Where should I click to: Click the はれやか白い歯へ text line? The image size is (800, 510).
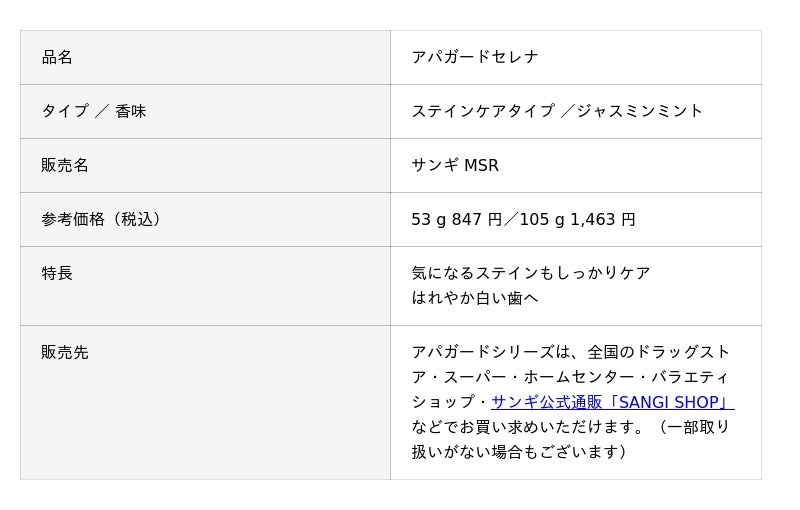(x=475, y=298)
